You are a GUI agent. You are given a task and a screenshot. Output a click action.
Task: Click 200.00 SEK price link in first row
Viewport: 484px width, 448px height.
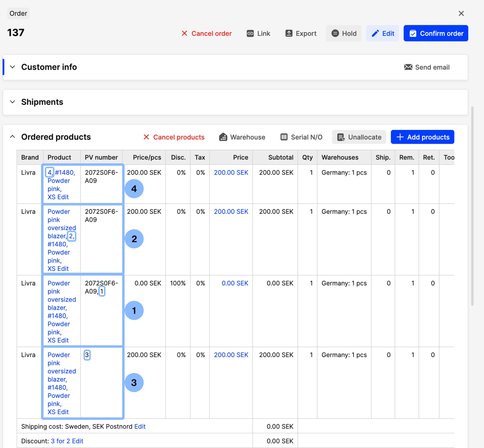231,172
